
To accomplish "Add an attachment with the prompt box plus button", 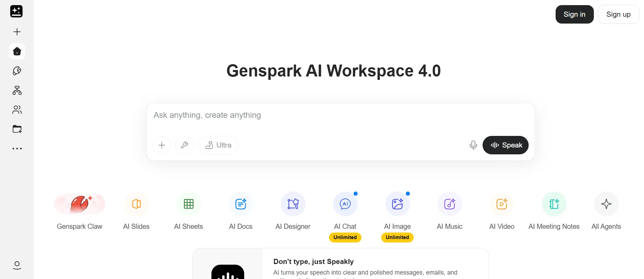I will point(162,145).
